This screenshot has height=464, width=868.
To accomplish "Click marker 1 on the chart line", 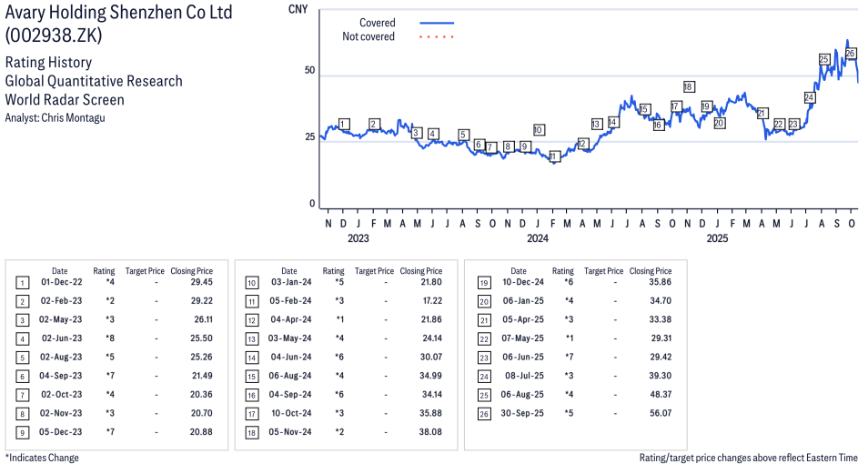I will [343, 124].
